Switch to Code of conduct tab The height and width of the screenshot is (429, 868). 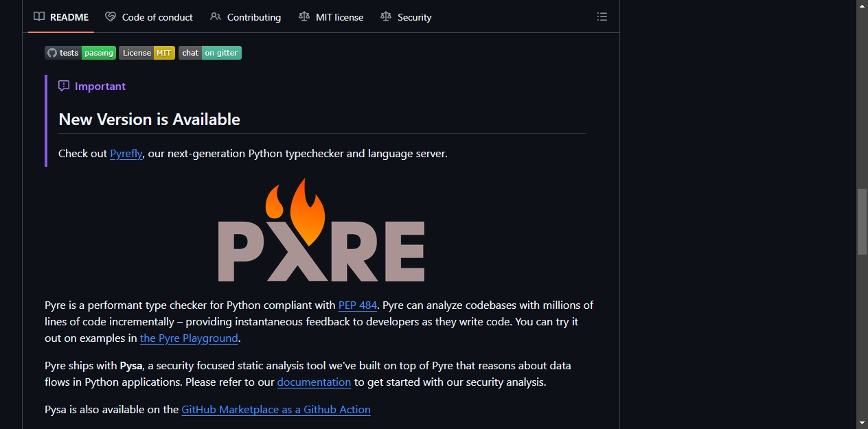(149, 16)
